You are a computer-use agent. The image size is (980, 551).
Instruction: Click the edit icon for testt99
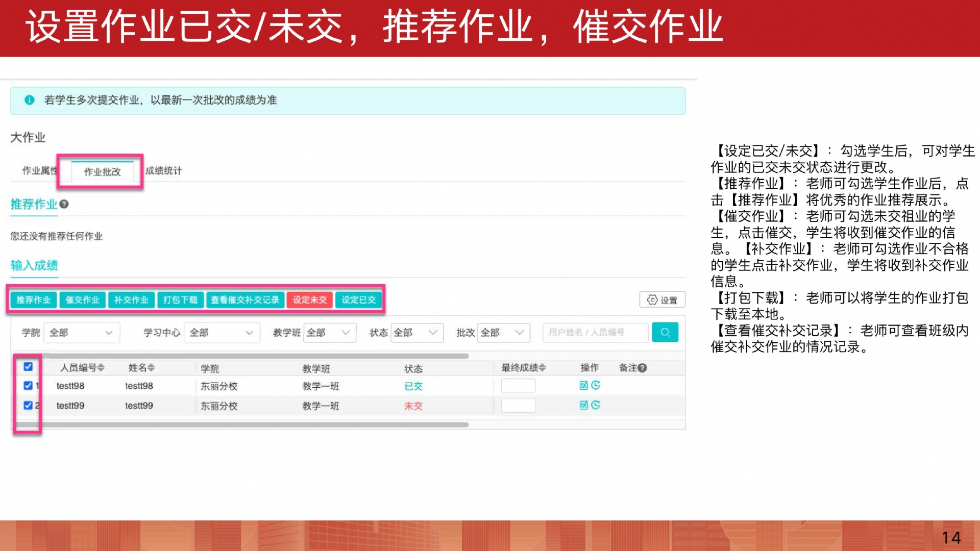pos(583,405)
